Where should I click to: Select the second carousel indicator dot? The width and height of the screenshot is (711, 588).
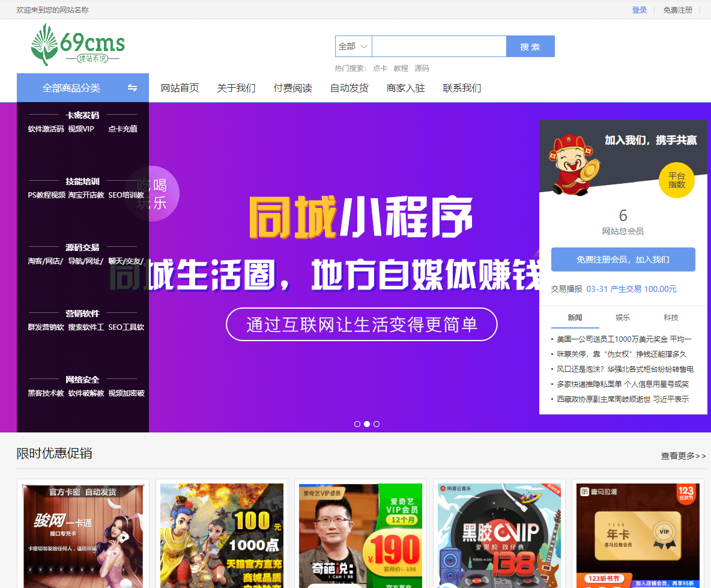(367, 424)
